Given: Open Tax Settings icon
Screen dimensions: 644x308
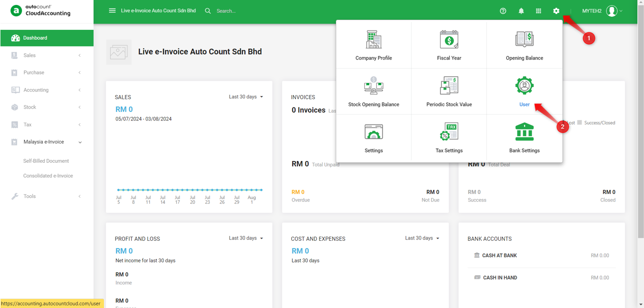Looking at the screenshot, I should tap(449, 132).
